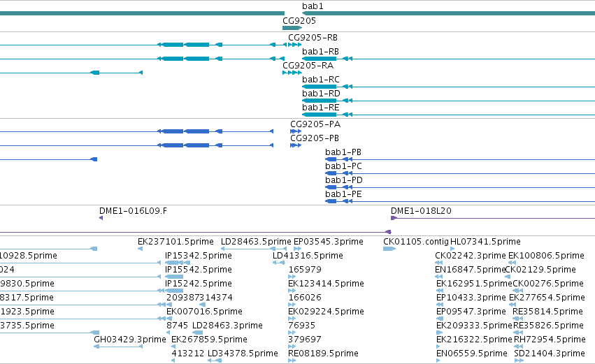Screen dimensions: 595x364
Task: Open the EK123414.5prime EST label
Action: (x=326, y=284)
